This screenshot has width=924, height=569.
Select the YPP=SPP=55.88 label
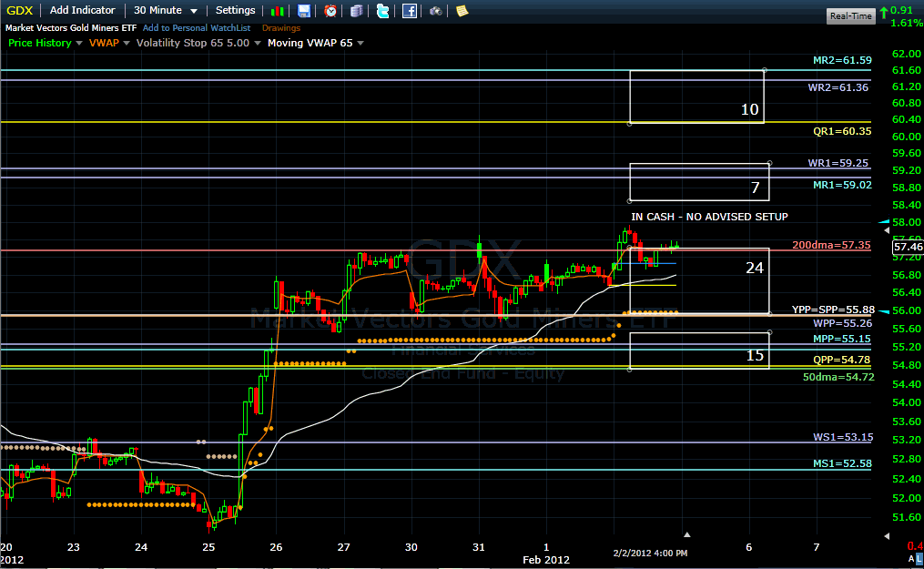(833, 310)
